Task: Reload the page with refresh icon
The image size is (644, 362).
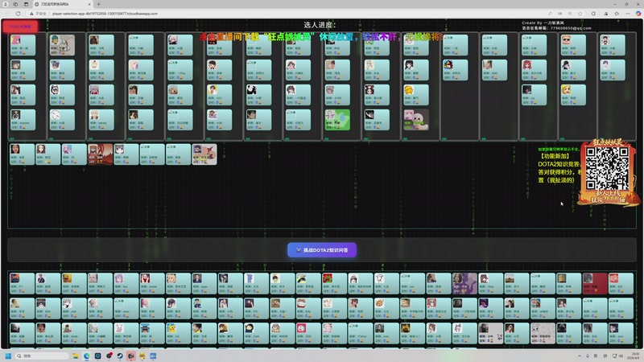Action: point(18,14)
